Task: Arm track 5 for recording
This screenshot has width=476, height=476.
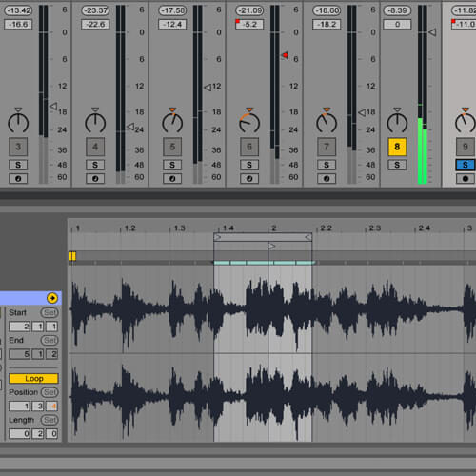Action: pyautogui.click(x=172, y=179)
